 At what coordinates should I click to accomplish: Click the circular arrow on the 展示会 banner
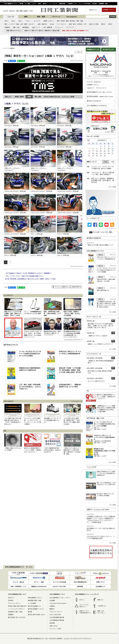click(104, 41)
